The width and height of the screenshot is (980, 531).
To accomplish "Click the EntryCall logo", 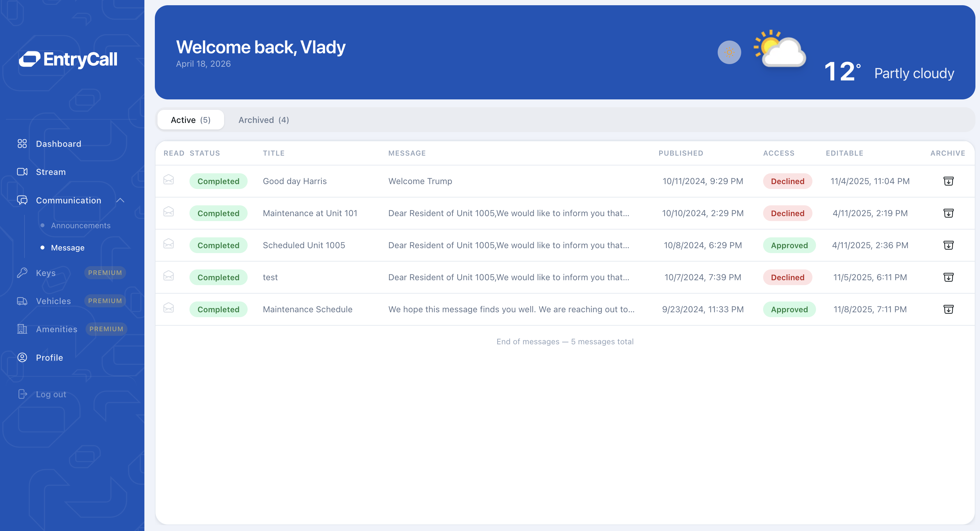I will 69,59.
